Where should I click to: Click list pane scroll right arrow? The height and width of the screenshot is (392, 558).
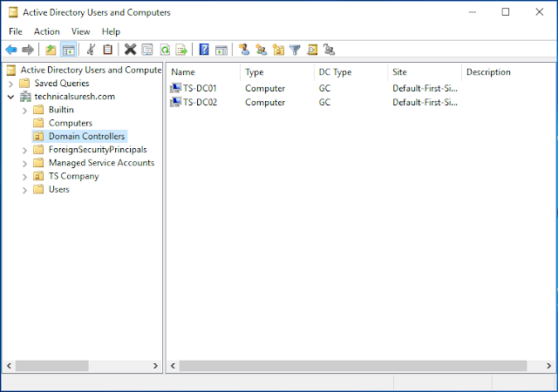coord(548,366)
